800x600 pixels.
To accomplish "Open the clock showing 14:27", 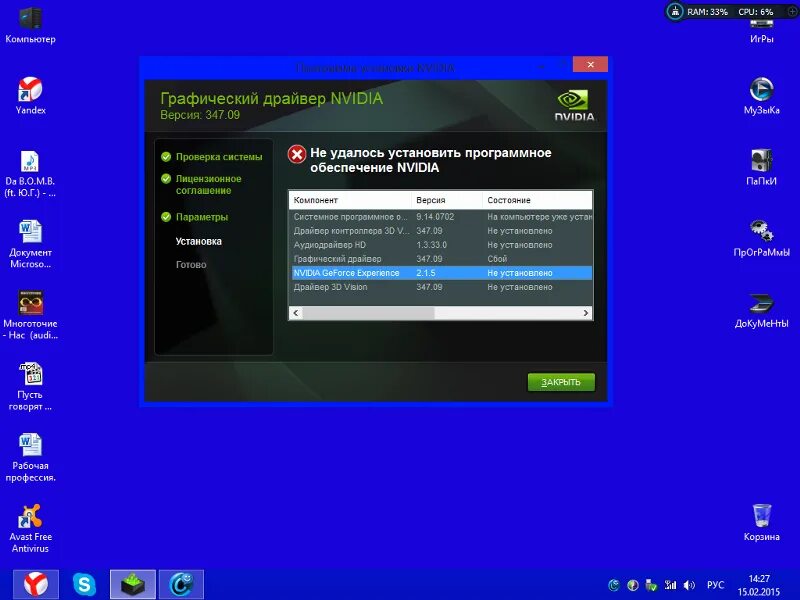I will pyautogui.click(x=759, y=585).
